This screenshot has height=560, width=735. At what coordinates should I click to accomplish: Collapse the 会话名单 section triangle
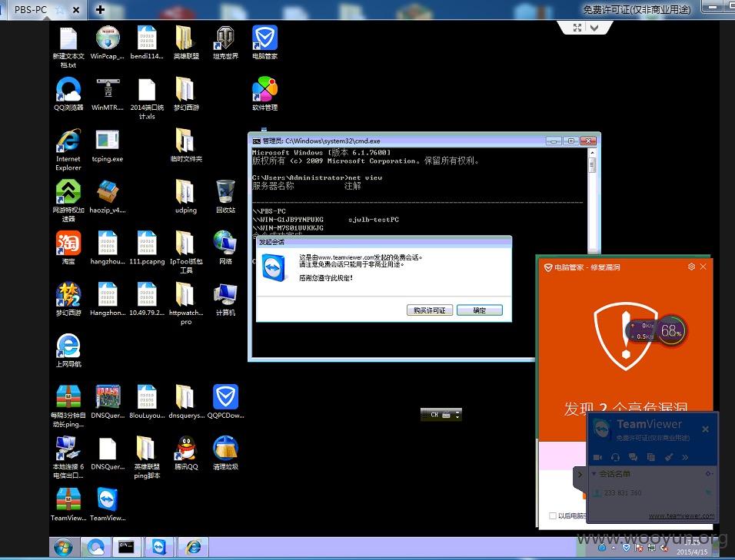[594, 474]
